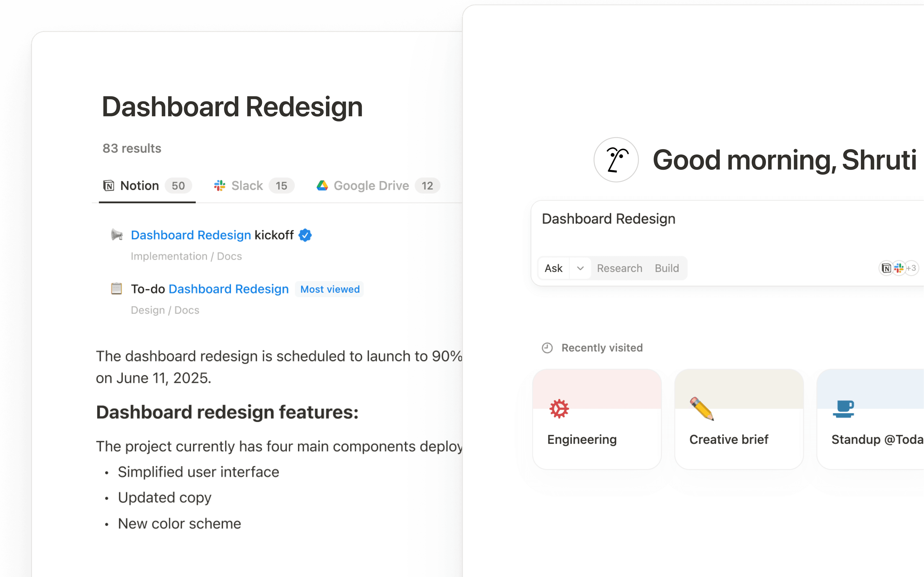Screen dimensions: 924x577
Task: Expand the +3 connectors indicator
Action: (912, 268)
